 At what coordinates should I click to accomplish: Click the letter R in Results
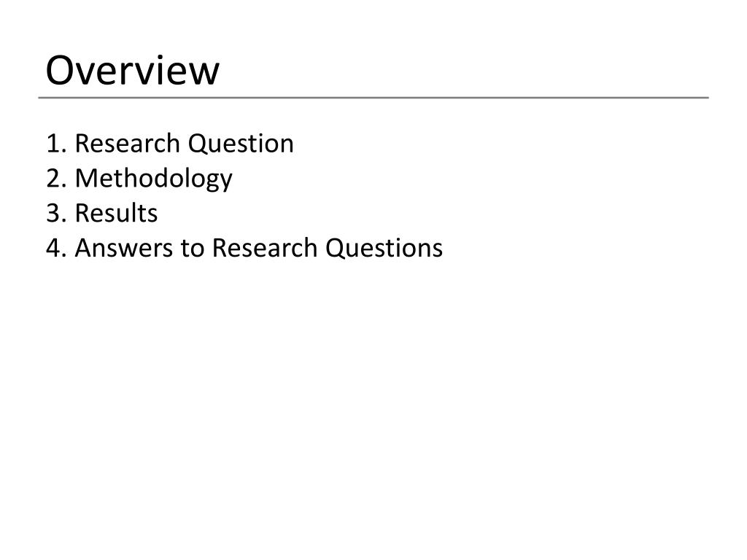pos(82,213)
